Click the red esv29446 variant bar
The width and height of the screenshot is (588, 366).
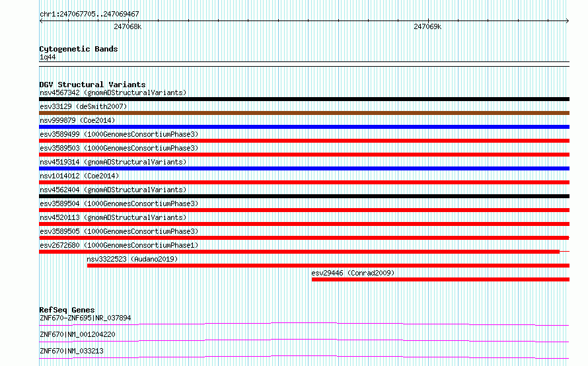441,279
